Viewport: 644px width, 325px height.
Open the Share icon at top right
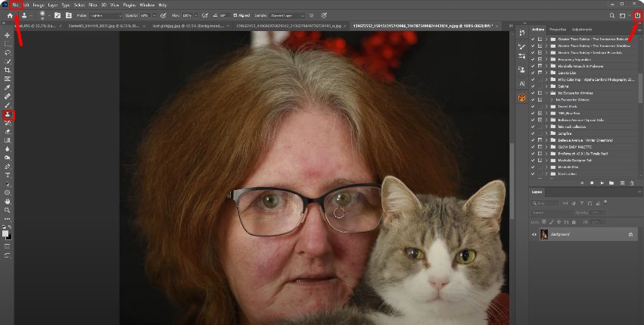[637, 16]
